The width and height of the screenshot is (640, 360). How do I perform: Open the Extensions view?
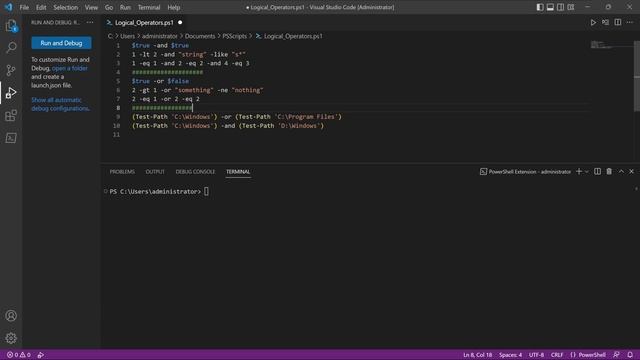point(11,116)
